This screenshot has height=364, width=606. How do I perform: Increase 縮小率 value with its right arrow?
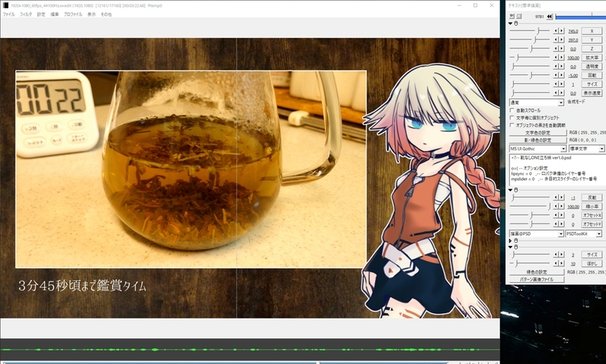[x=561, y=206]
